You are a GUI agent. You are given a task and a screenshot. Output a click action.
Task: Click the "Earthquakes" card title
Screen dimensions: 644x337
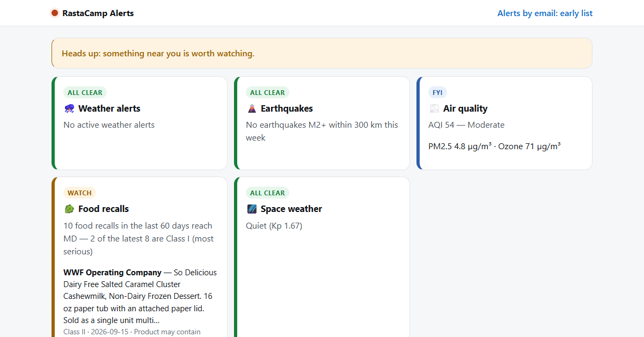click(287, 108)
